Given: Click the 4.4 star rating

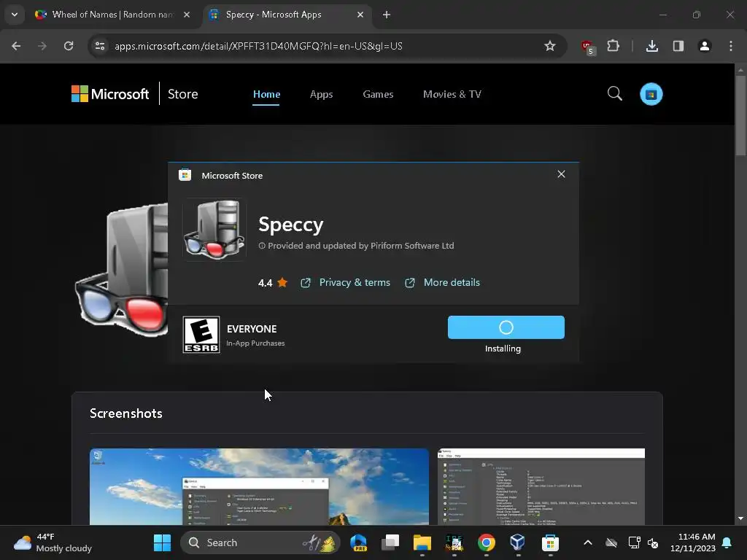Looking at the screenshot, I should click(x=273, y=283).
